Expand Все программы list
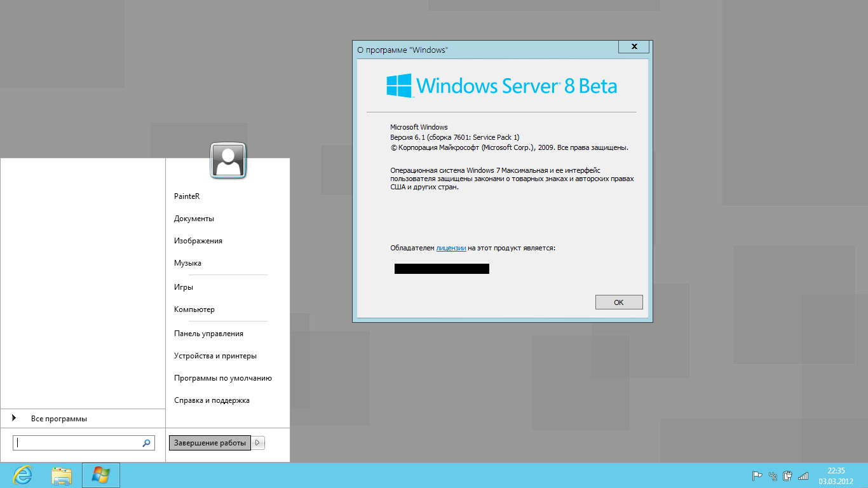 (83, 419)
